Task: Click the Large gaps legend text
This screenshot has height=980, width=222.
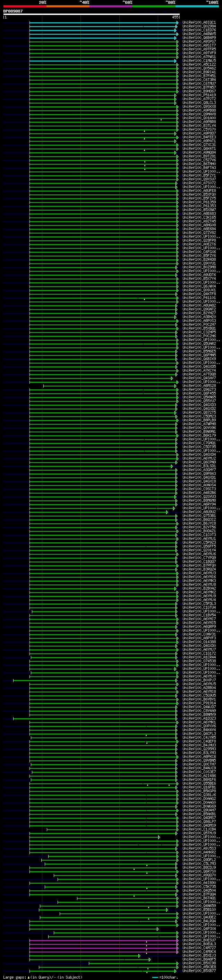Action: click(15, 977)
